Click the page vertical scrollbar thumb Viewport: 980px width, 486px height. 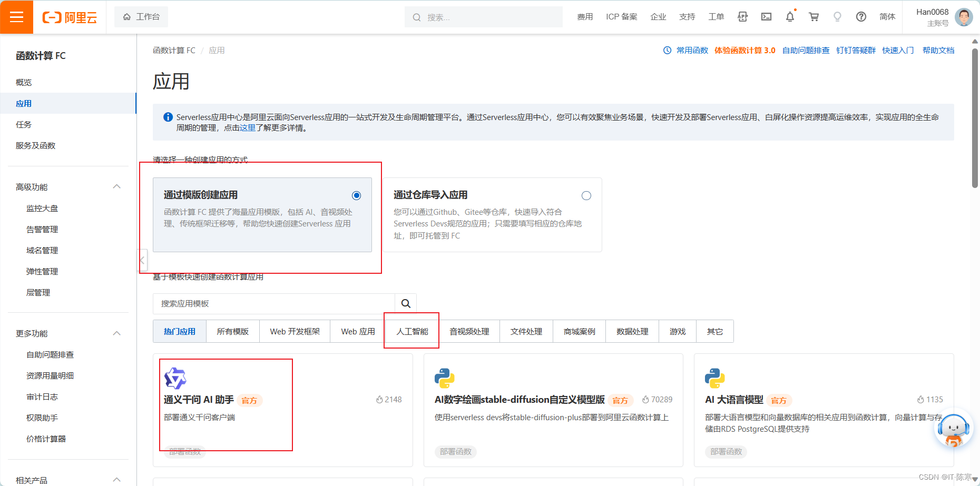tap(975, 118)
